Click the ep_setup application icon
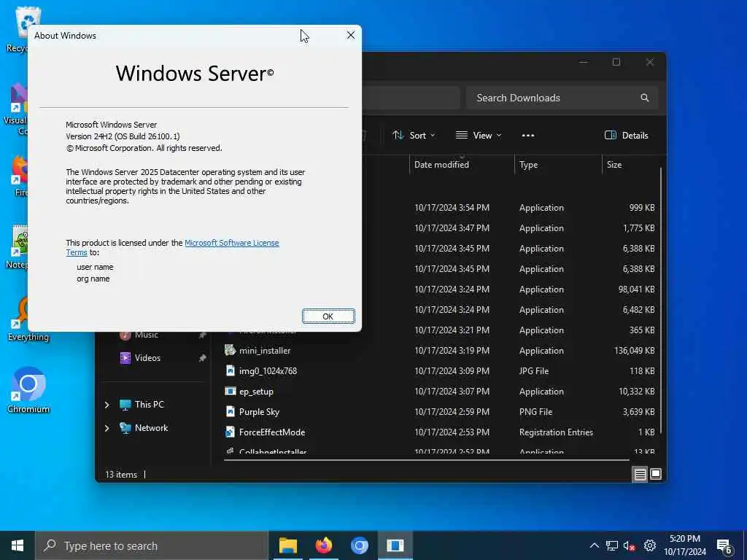The height and width of the screenshot is (560, 747). [230, 391]
